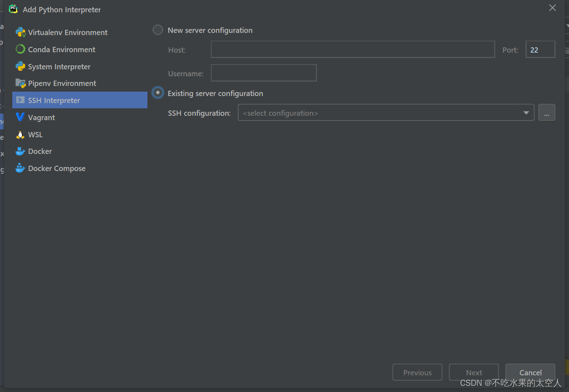Click the Previous button

[x=417, y=372]
